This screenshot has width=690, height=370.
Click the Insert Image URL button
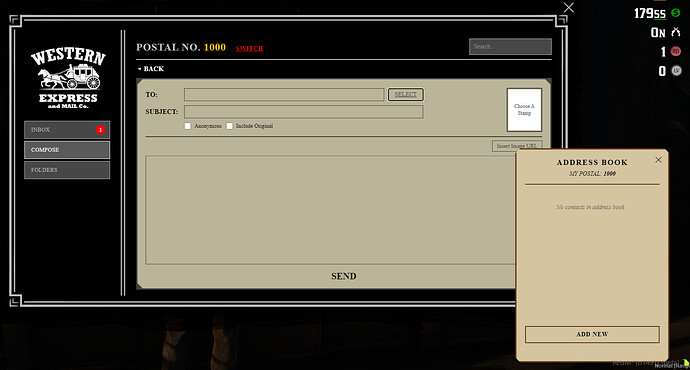[516, 146]
